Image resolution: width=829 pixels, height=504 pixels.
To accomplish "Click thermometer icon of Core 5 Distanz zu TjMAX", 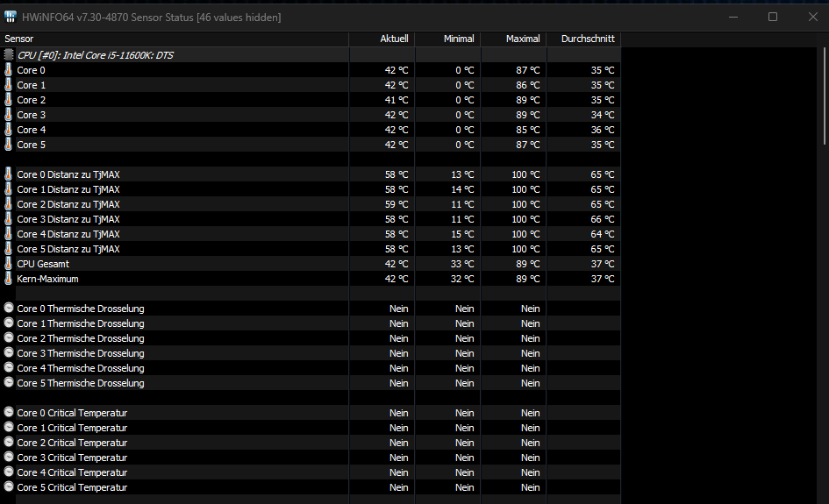I will click(x=9, y=248).
